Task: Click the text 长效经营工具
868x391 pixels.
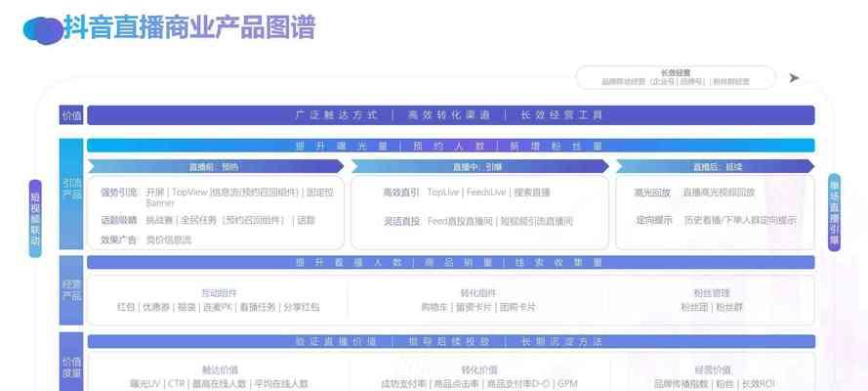Action: [561, 115]
